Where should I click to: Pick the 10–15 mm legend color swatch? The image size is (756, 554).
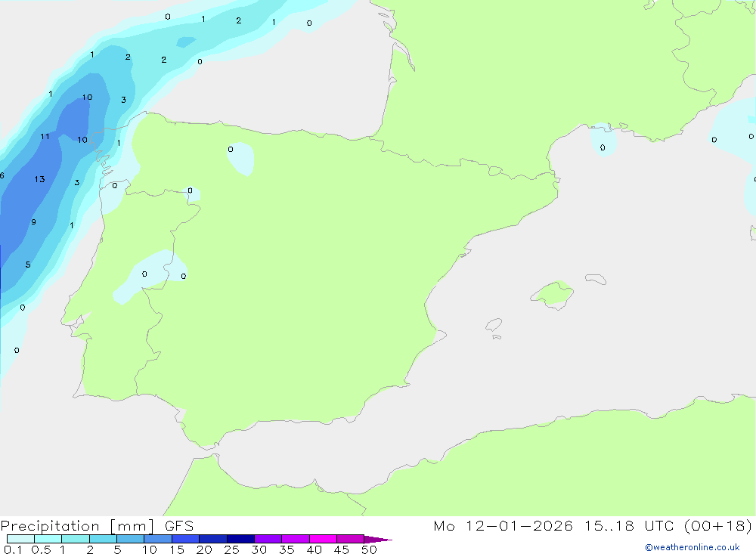tap(158, 539)
